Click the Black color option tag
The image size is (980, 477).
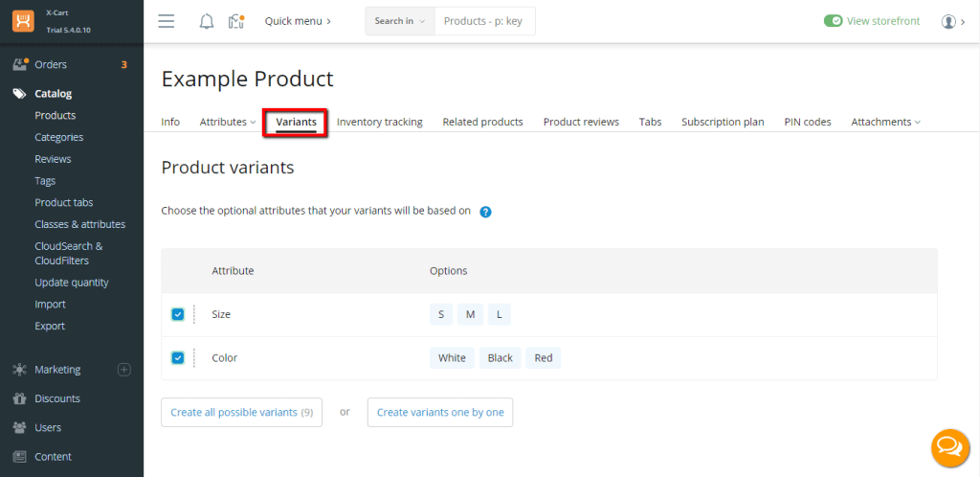click(500, 358)
